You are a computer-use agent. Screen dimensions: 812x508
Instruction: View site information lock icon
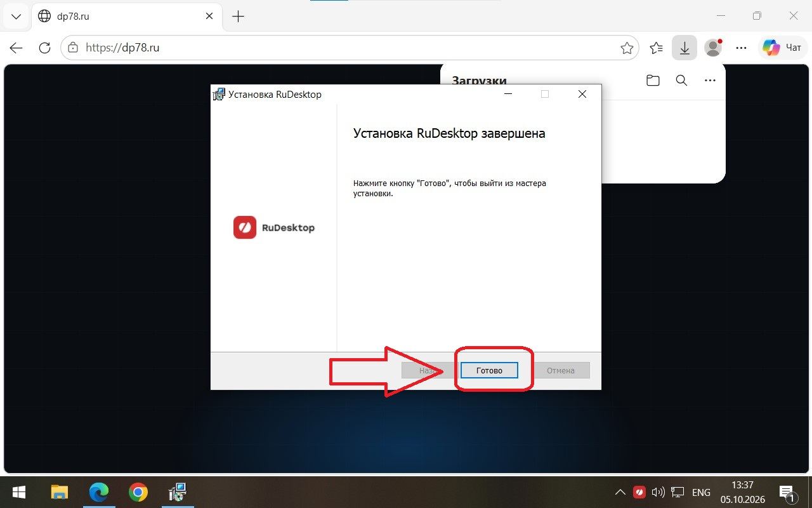tap(73, 48)
